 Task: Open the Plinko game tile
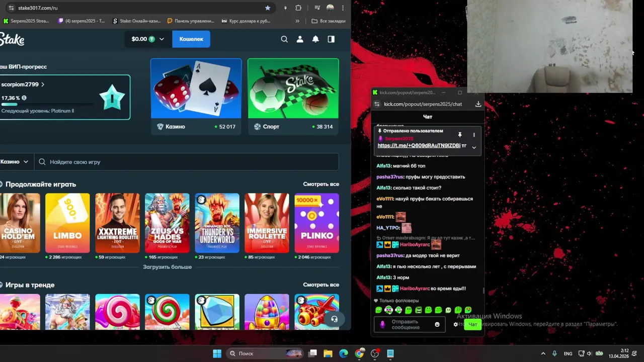coord(316,223)
